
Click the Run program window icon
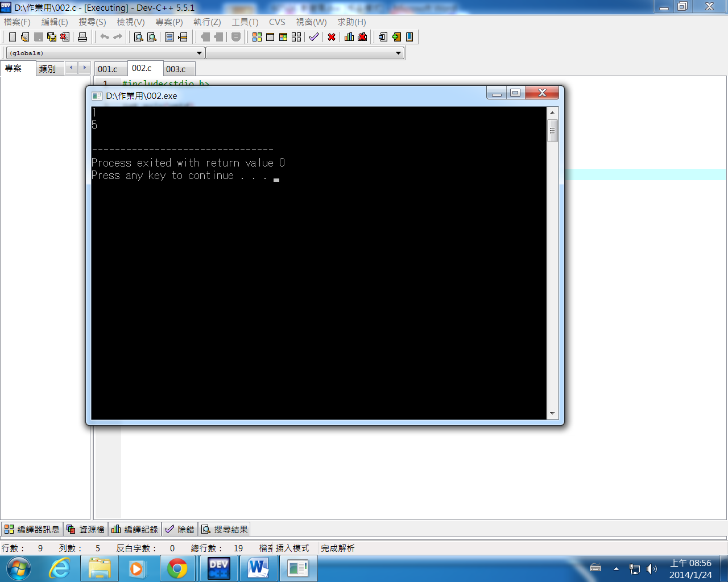270,37
